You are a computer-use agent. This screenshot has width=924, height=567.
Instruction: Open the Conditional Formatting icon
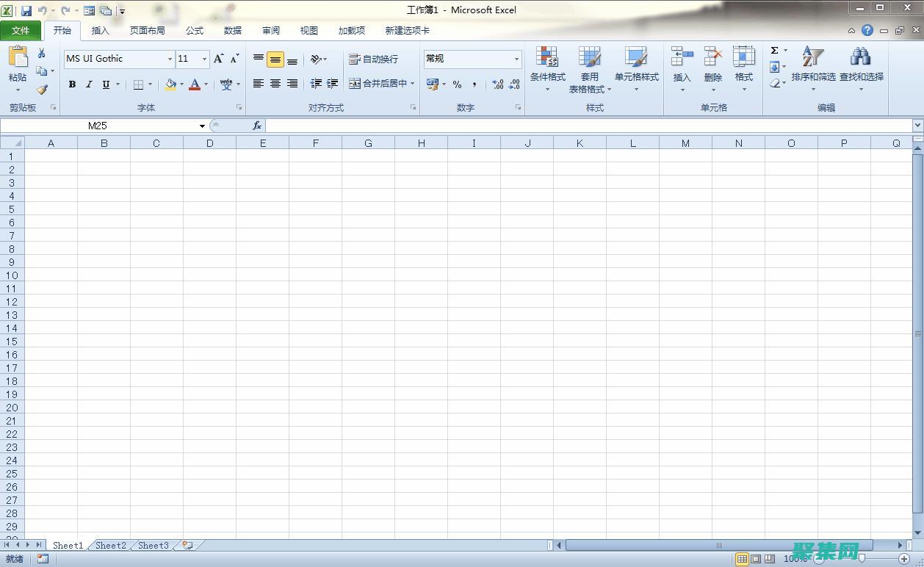[x=547, y=57]
